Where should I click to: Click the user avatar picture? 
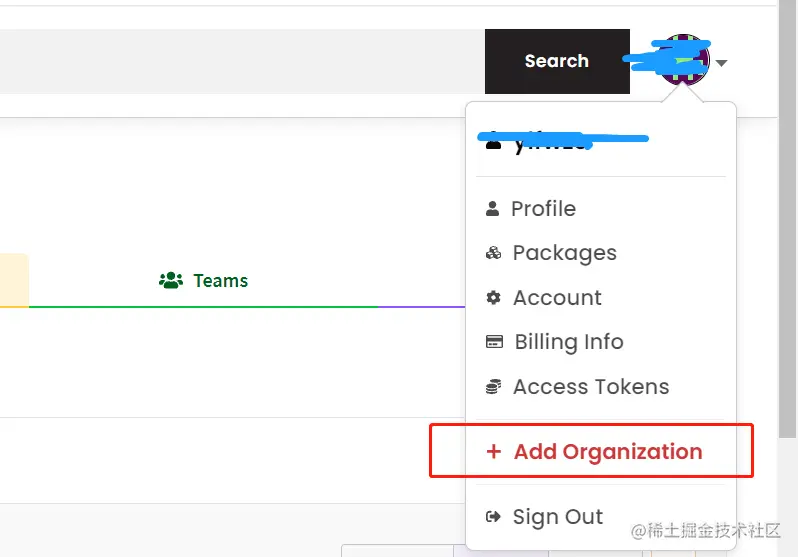685,60
